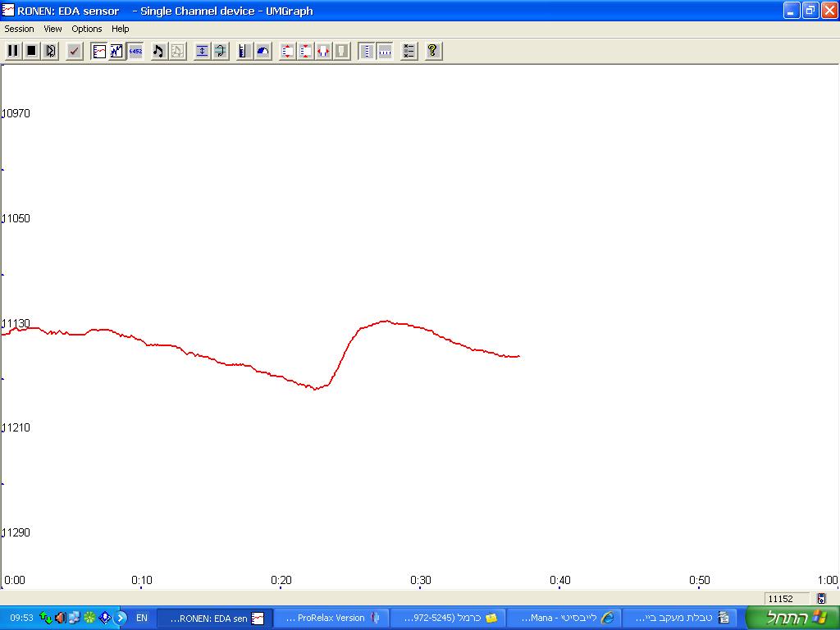The width and height of the screenshot is (840, 630).
Task: Click the vertical gridlines toggle icon
Action: pyautogui.click(x=367, y=51)
